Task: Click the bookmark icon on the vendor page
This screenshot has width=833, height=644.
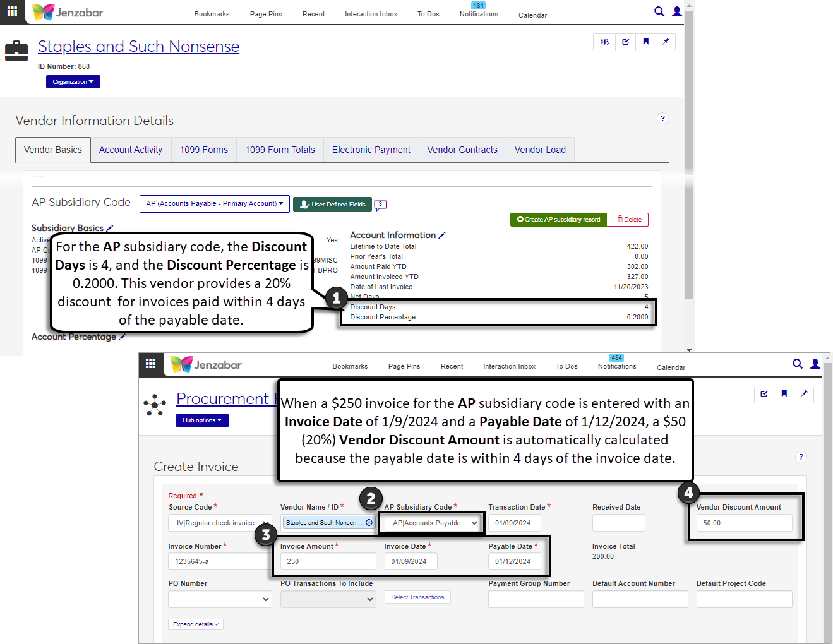Action: (x=645, y=42)
